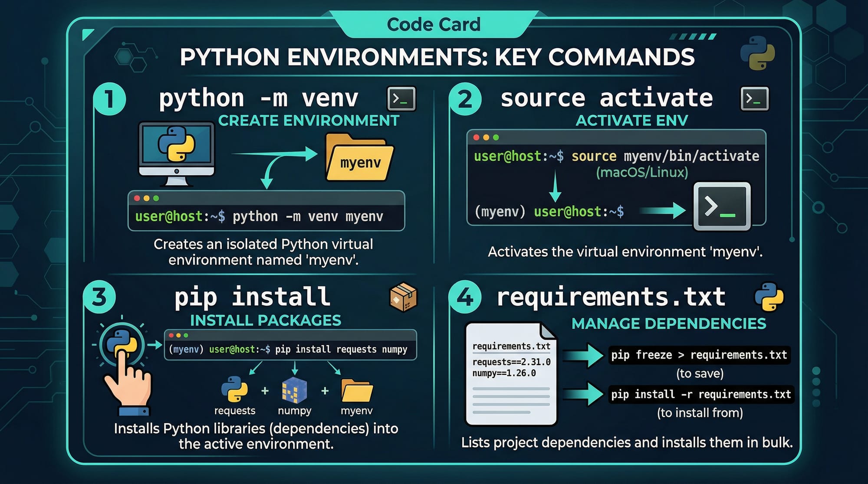Click the numbered circle 1 badge
Image resolution: width=868 pixels, height=484 pixels.
109,99
